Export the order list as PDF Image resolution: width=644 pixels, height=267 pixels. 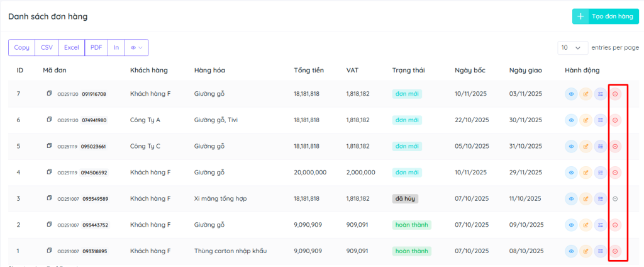coord(96,47)
